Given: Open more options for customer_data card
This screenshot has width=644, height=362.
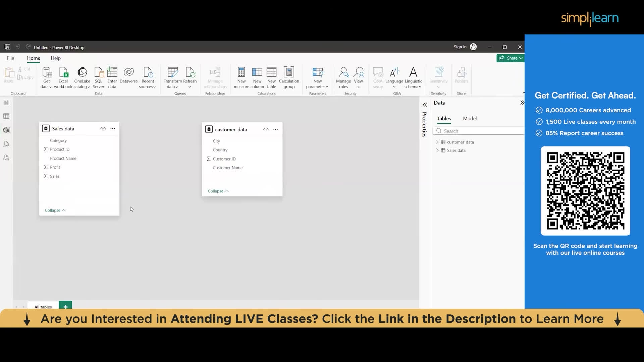Looking at the screenshot, I should 275,129.
